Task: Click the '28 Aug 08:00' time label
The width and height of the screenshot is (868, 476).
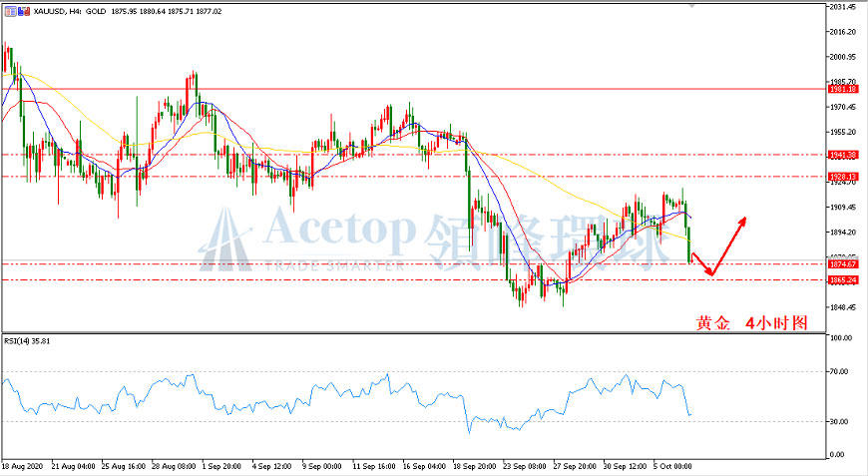Action: coord(174,467)
